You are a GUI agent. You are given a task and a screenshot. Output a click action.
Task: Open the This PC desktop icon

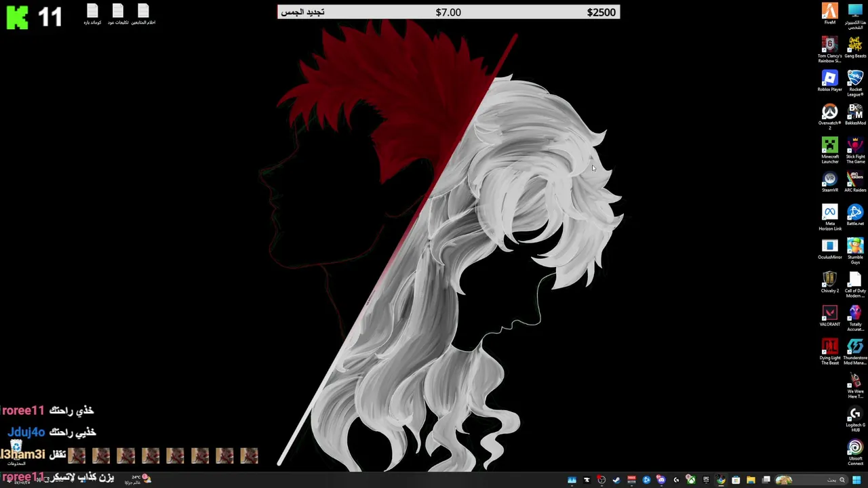pos(855,16)
